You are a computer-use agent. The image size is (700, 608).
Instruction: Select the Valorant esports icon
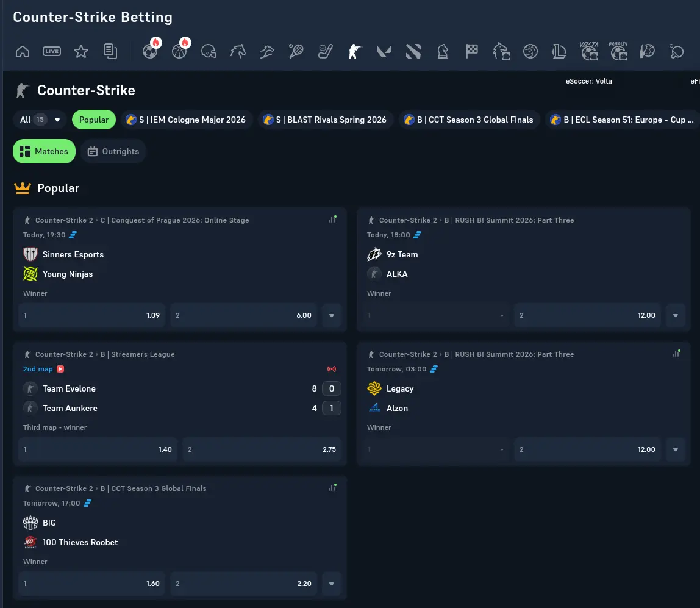(384, 51)
